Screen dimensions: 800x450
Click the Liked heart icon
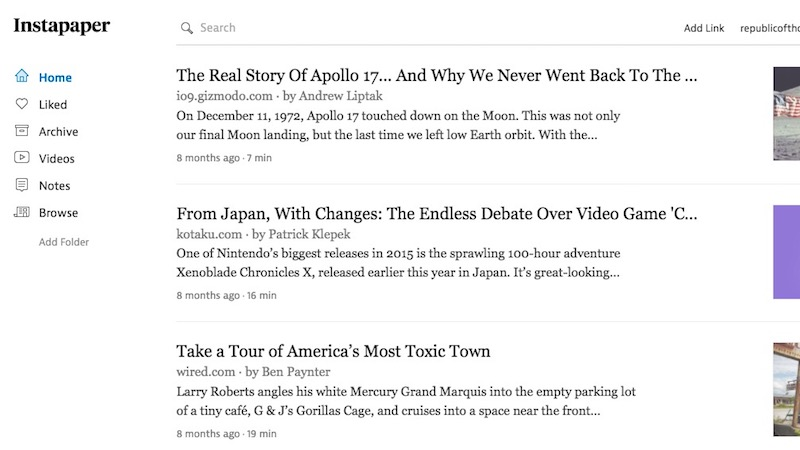[21, 104]
